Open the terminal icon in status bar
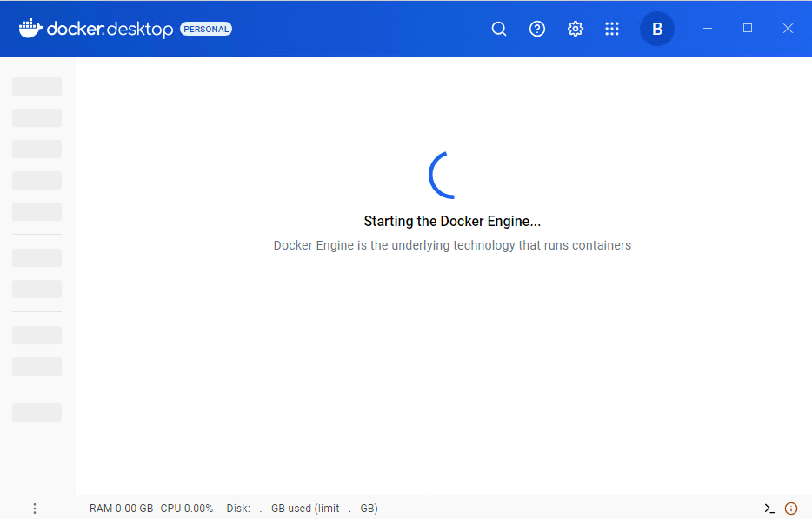 click(x=769, y=509)
